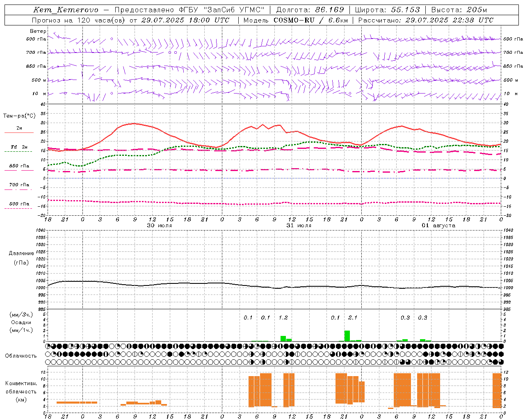
Task: Click the 01 августа date marker
Action: pyautogui.click(x=438, y=226)
